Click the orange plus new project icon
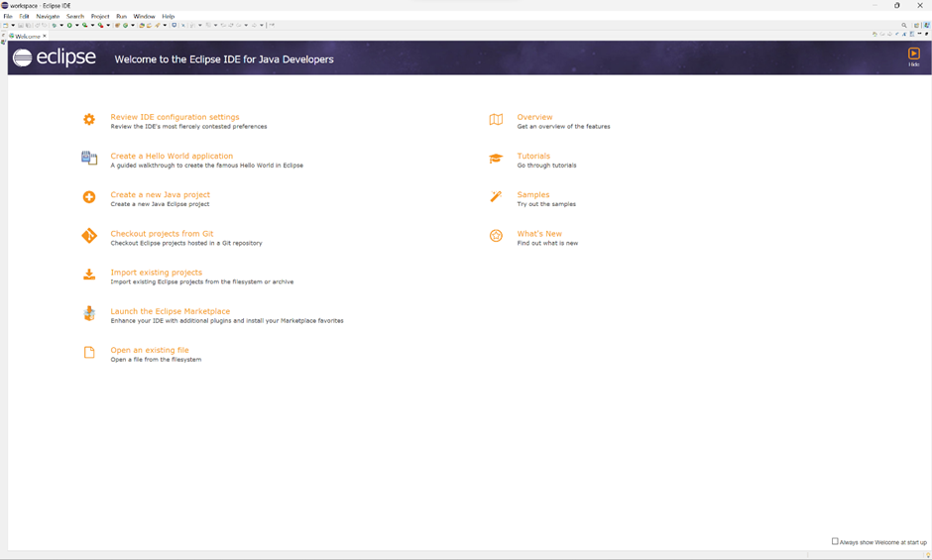Image resolution: width=932 pixels, height=560 pixels. pyautogui.click(x=89, y=197)
